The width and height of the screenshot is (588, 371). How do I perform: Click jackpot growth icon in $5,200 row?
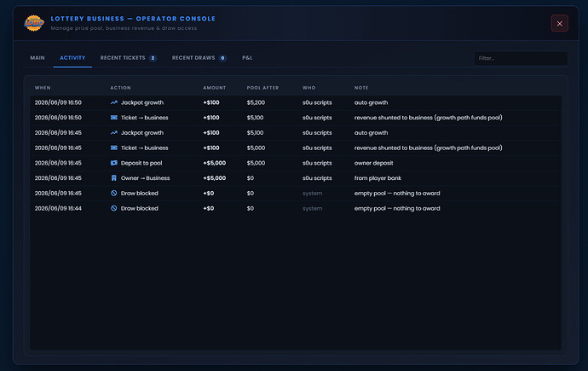click(114, 102)
